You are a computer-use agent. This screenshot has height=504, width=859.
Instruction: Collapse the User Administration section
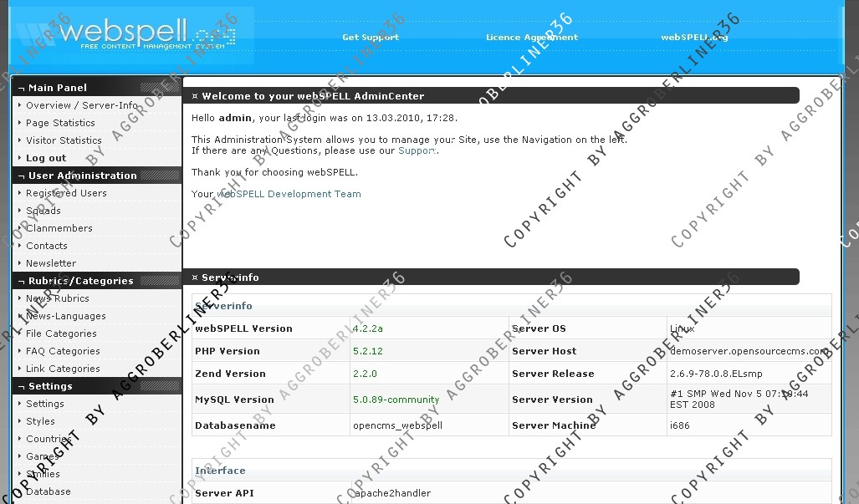[x=97, y=176]
